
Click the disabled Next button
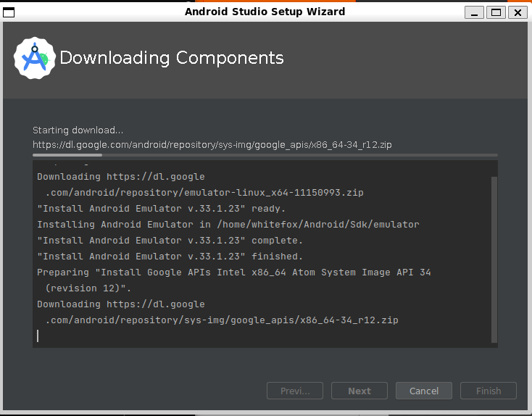[359, 391]
